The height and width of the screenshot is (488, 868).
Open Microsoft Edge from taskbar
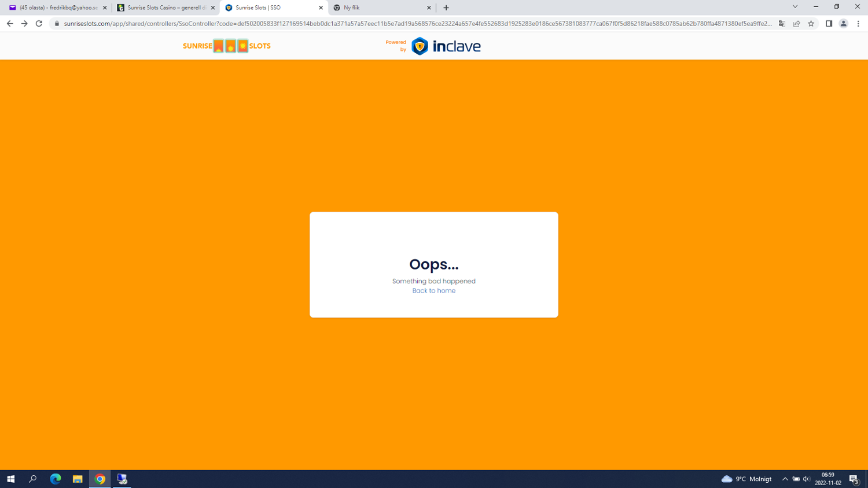coord(56,479)
